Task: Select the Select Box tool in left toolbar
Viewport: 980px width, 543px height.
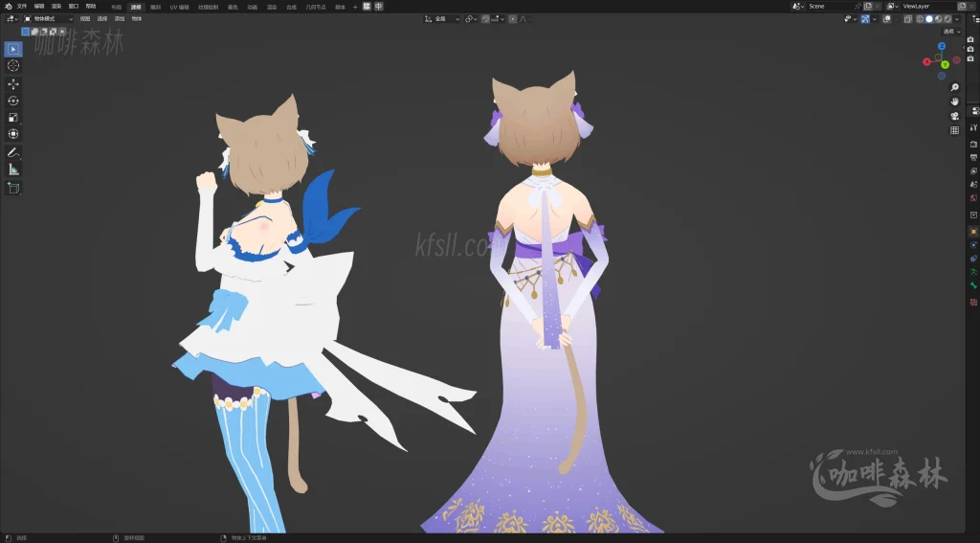Action: [13, 49]
